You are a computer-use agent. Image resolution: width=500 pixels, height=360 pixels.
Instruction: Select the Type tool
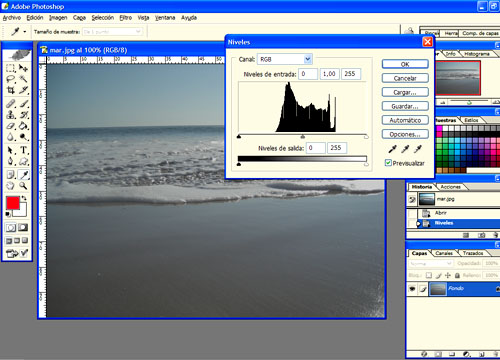click(x=23, y=150)
